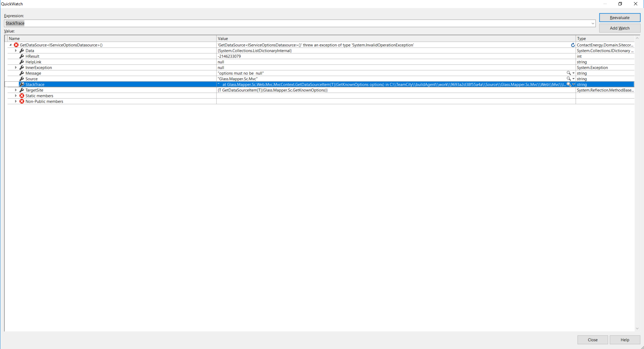The image size is (644, 349).
Task: Expand the TargetSite node
Action: [x=16, y=90]
